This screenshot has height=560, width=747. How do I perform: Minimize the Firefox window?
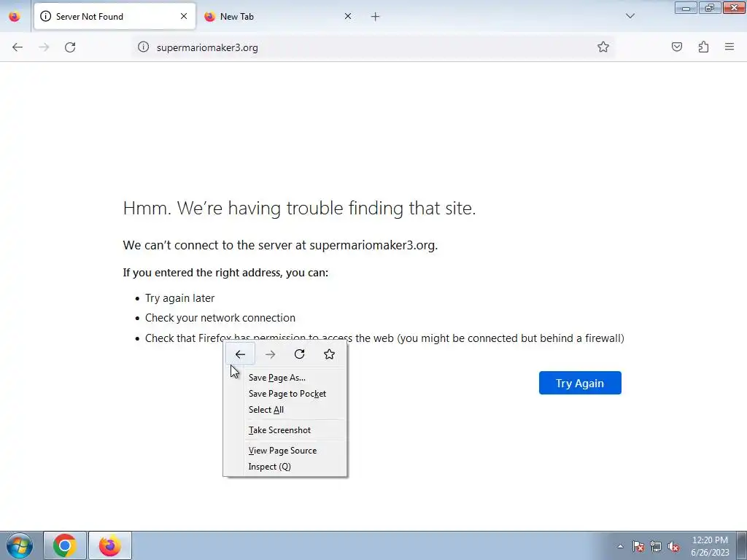tap(686, 7)
